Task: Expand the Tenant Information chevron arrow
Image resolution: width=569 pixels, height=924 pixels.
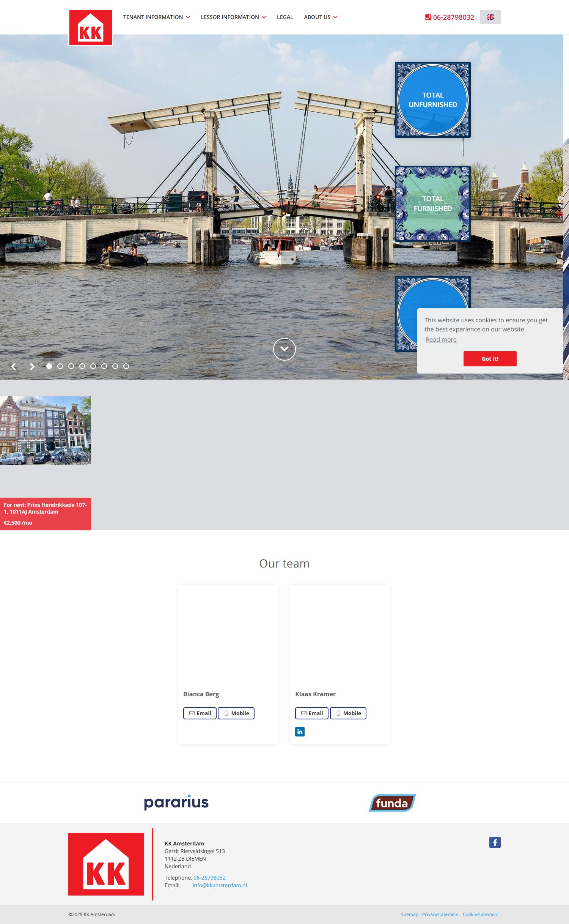Action: pyautogui.click(x=188, y=17)
